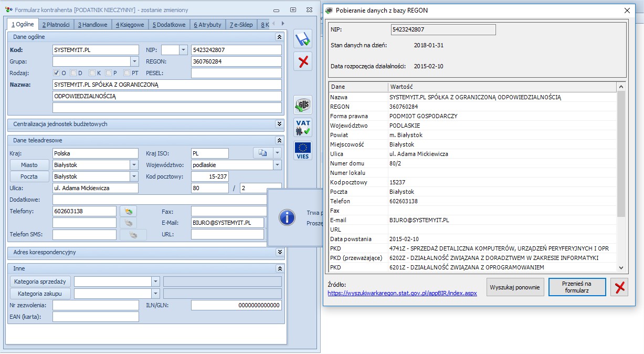Image resolution: width=644 pixels, height=354 pixels.
Task: Open the Grupa dropdown
Action: click(x=134, y=61)
